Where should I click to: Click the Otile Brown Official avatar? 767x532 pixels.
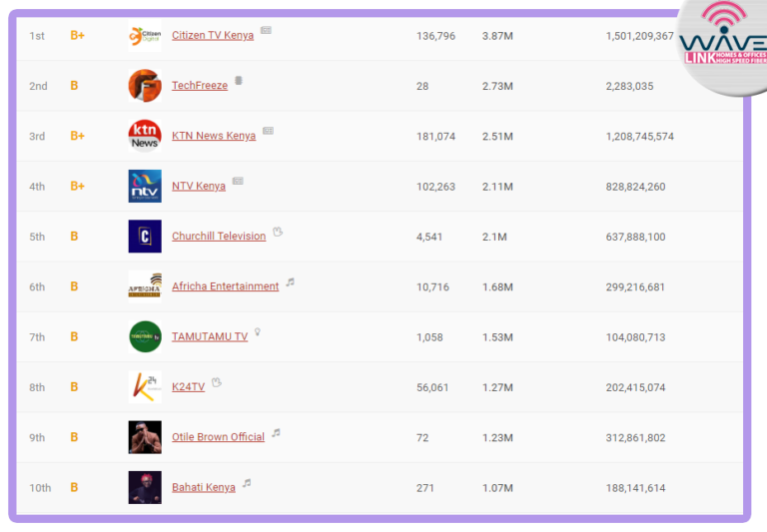pyautogui.click(x=145, y=437)
